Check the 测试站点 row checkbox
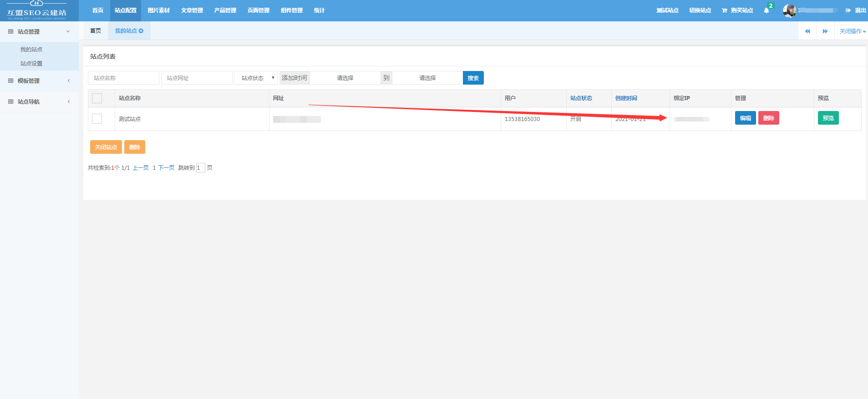The image size is (868, 399). coord(97,119)
